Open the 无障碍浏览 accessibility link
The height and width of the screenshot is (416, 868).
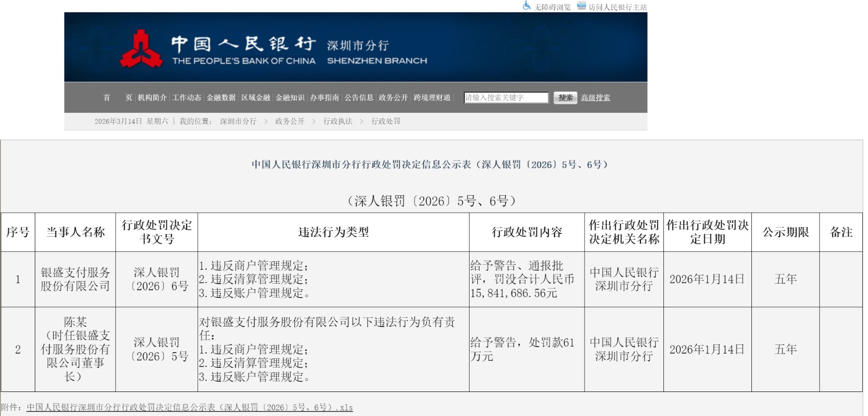click(552, 7)
